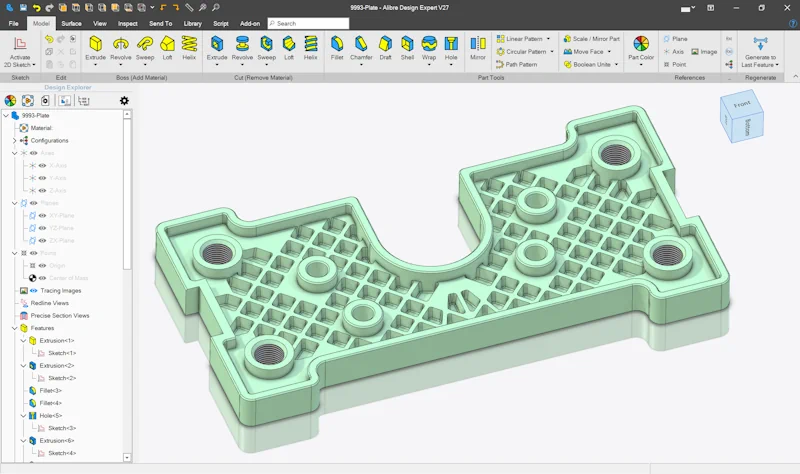Screen dimensions: 800x474
Task: Select the Cut Helix tool
Action: click(x=311, y=48)
